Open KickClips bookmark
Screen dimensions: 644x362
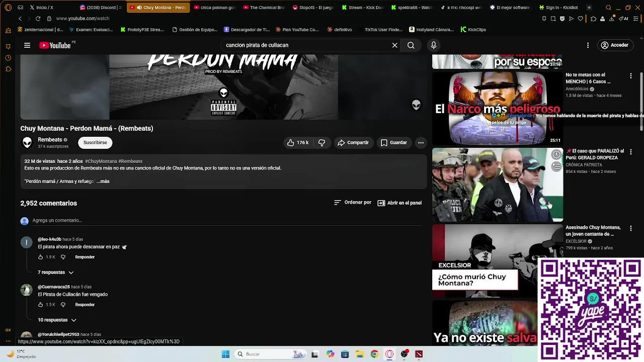coord(473,30)
